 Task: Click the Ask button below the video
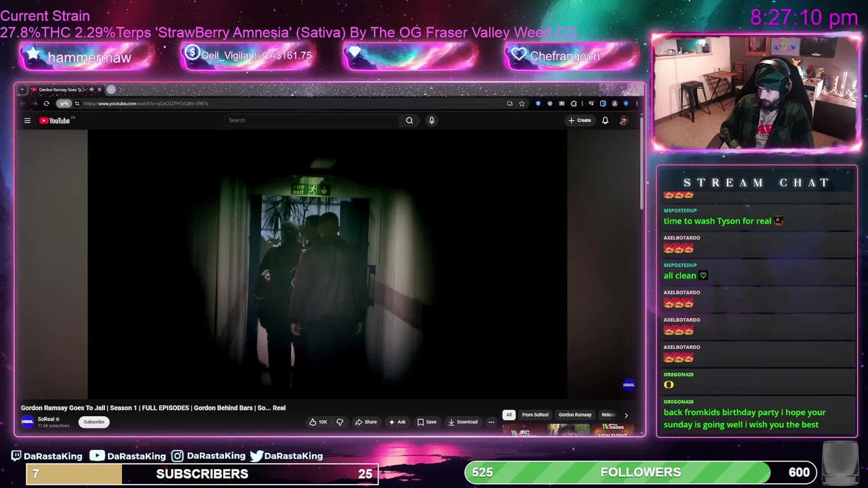[x=397, y=422]
